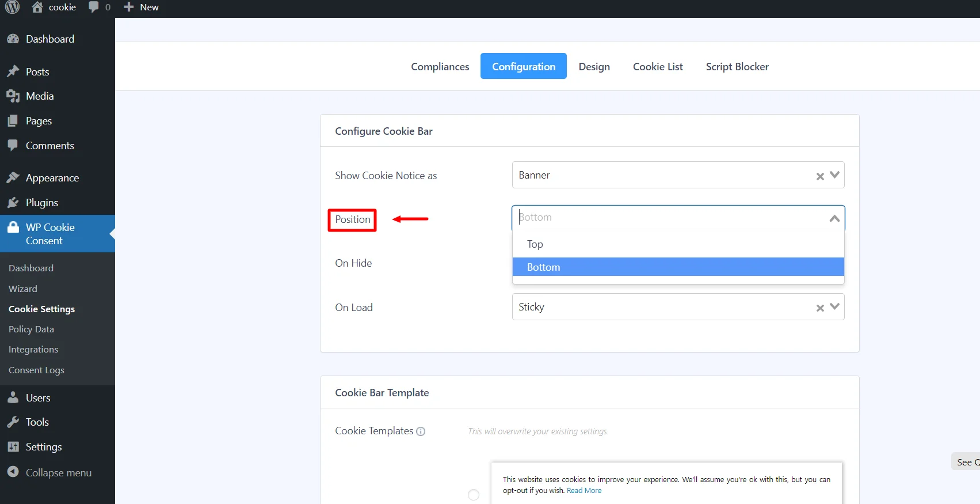Click the Plugins plug icon
The width and height of the screenshot is (980, 504).
[13, 203]
